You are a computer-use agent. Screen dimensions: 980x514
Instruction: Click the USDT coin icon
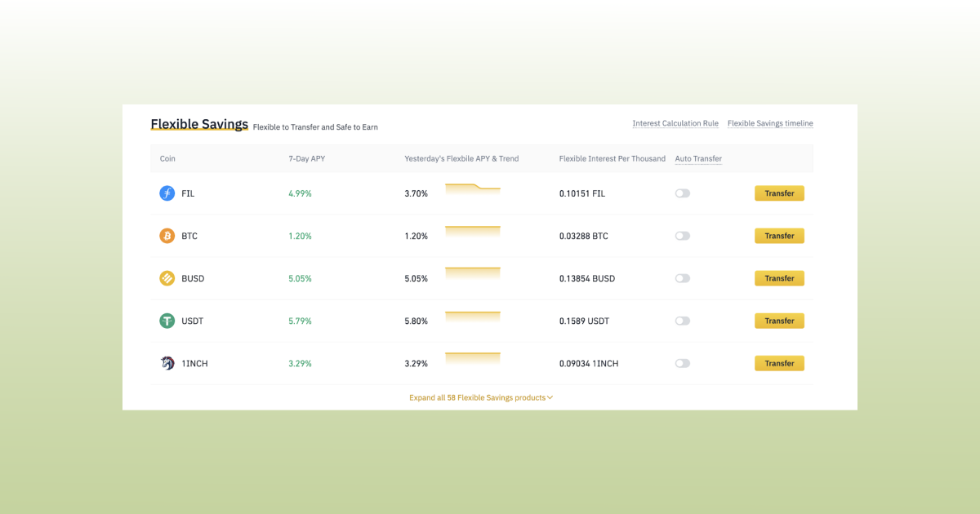pos(167,321)
